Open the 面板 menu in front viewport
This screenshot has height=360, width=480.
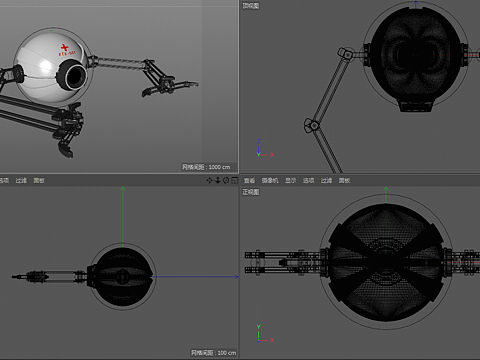point(344,180)
